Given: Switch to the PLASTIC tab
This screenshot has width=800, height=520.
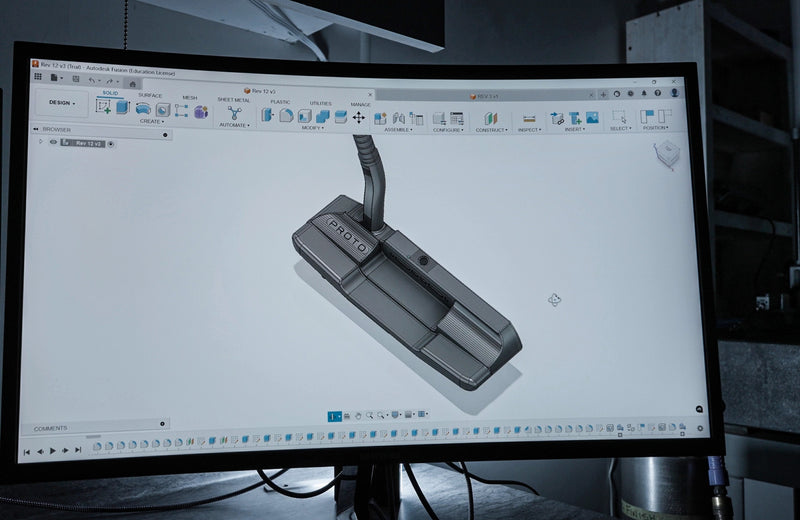Looking at the screenshot, I should click(280, 102).
